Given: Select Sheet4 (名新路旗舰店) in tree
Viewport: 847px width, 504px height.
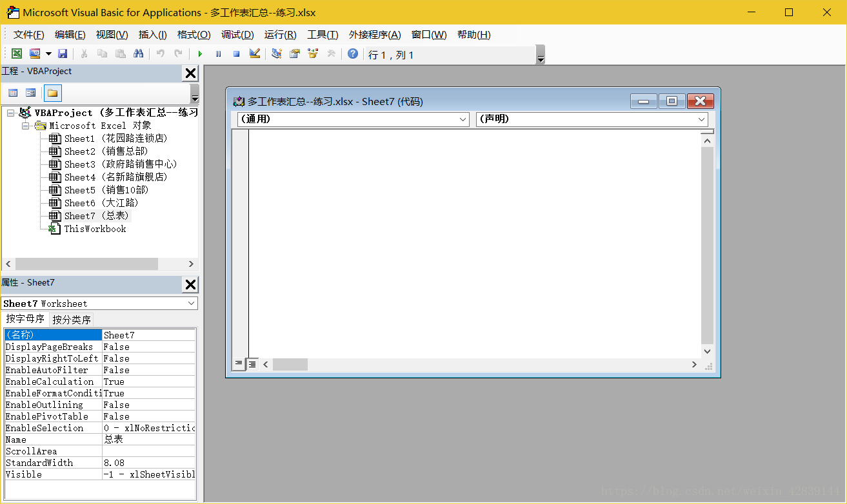Looking at the screenshot, I should 115,177.
